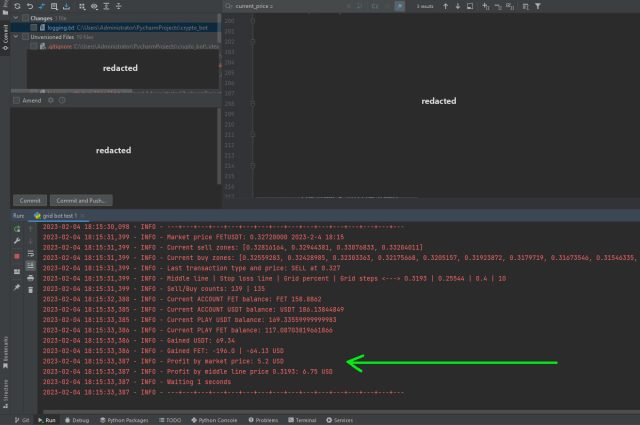Click the Next Occurrence down arrow

458,6
